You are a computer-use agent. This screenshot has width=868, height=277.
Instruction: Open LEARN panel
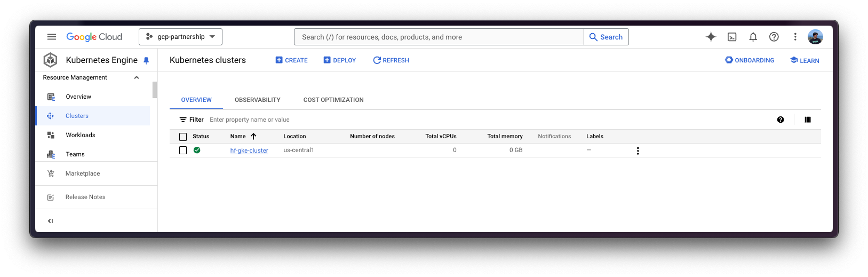coord(805,60)
